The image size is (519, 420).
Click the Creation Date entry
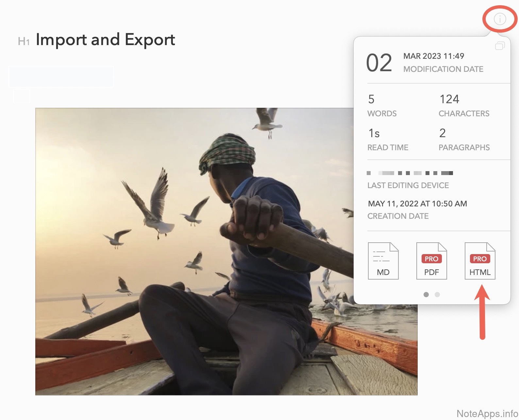point(417,209)
